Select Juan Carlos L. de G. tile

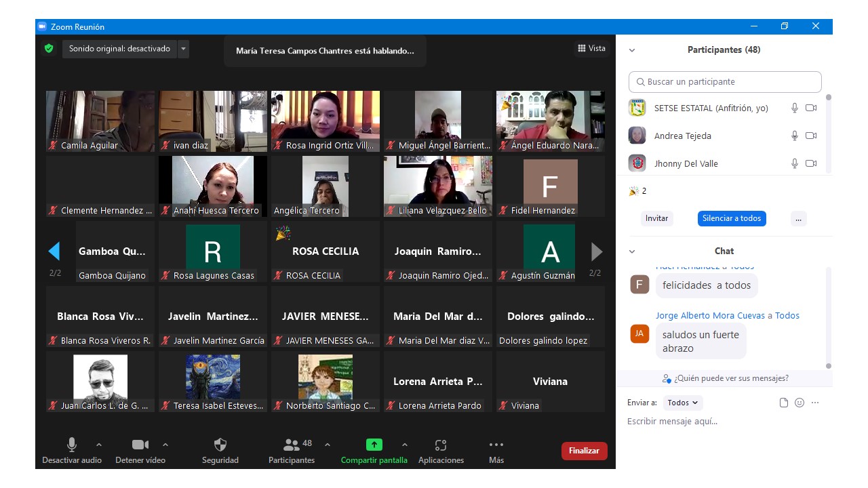[100, 382]
